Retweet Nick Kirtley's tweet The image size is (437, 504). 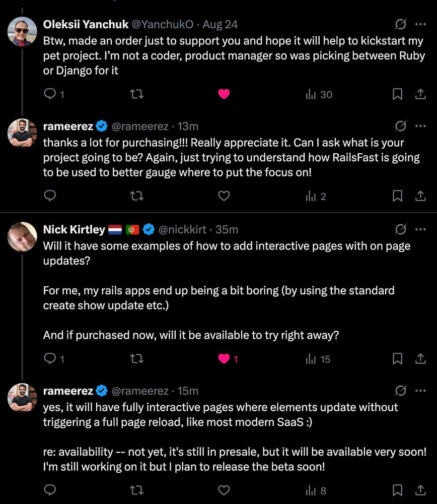click(136, 359)
